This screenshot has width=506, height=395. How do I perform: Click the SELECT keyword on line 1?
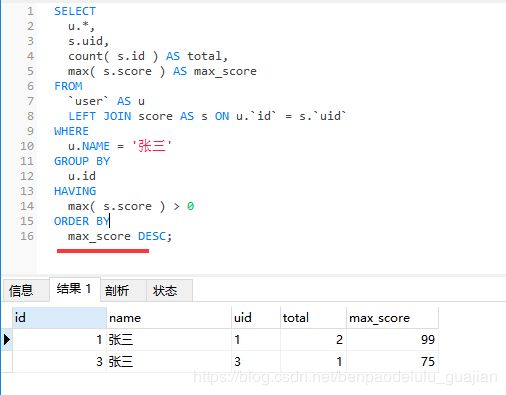[75, 11]
